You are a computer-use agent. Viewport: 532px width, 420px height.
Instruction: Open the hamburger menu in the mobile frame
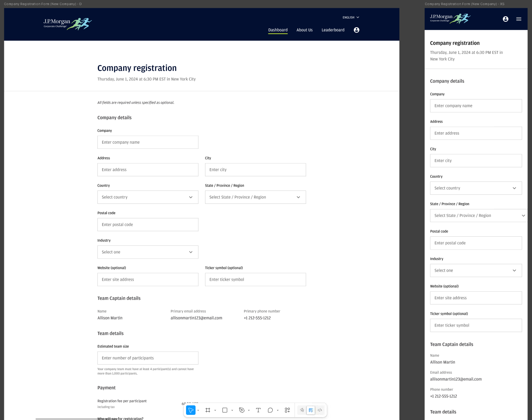coord(519,19)
